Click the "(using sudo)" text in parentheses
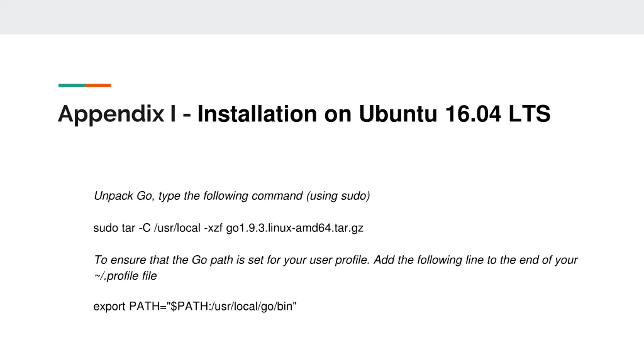Image resolution: width=644 pixels, height=362 pixels. click(338, 196)
